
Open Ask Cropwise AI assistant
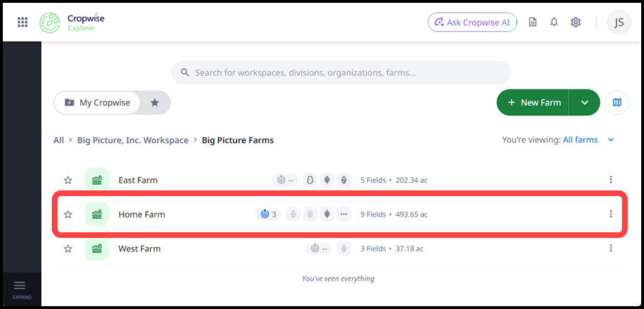472,22
